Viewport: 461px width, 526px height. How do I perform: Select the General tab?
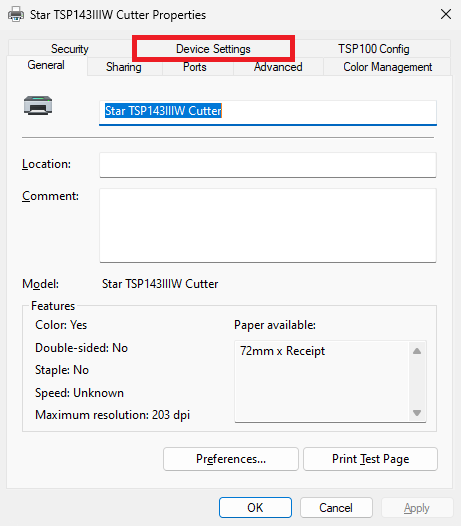46,65
